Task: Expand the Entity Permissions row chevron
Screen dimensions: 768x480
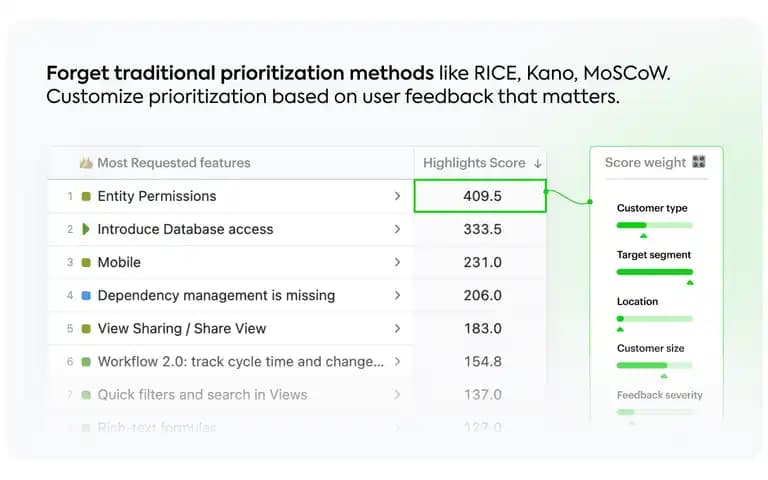Action: [397, 196]
